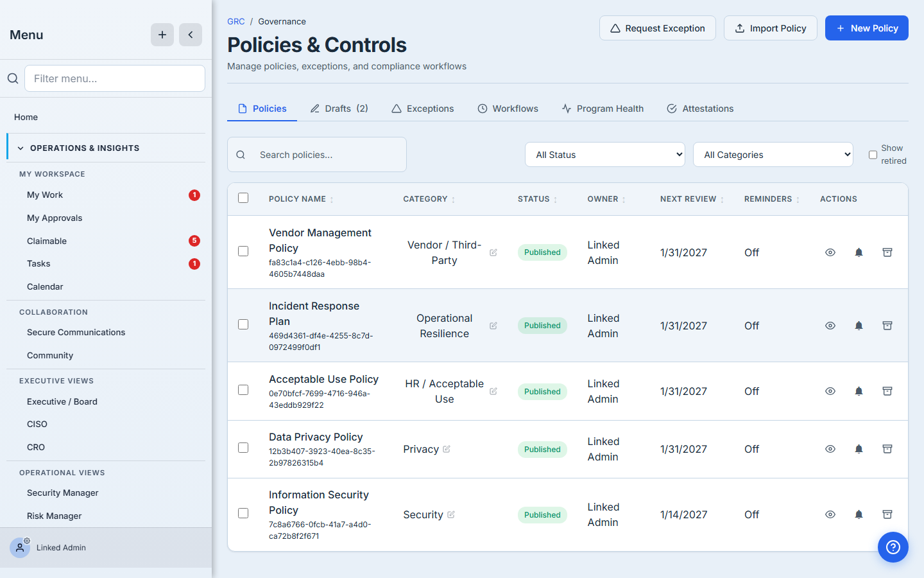Image resolution: width=924 pixels, height=578 pixels.
Task: Click the sidebar filter search icon
Action: pos(13,78)
